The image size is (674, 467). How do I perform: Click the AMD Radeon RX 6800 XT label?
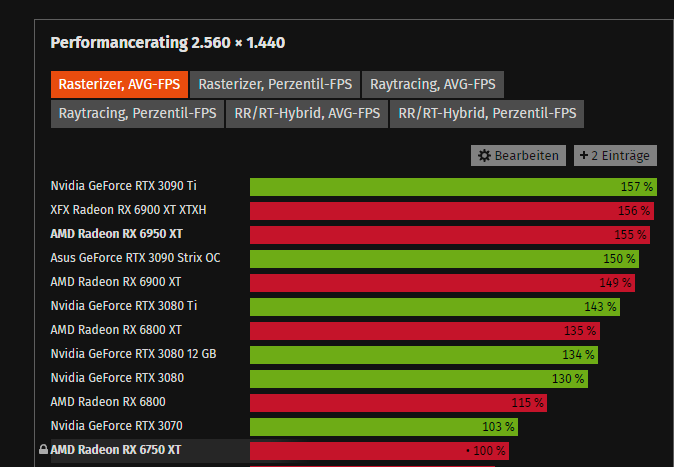pos(116,330)
